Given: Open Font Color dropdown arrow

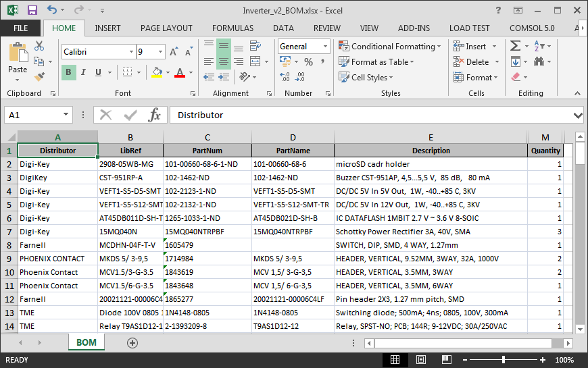Looking at the screenshot, I should [191, 72].
